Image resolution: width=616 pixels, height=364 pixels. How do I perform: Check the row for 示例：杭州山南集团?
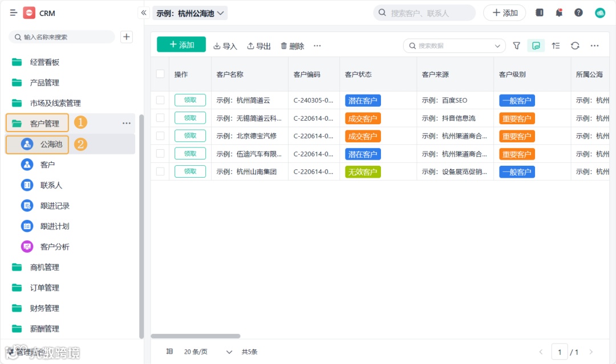160,171
